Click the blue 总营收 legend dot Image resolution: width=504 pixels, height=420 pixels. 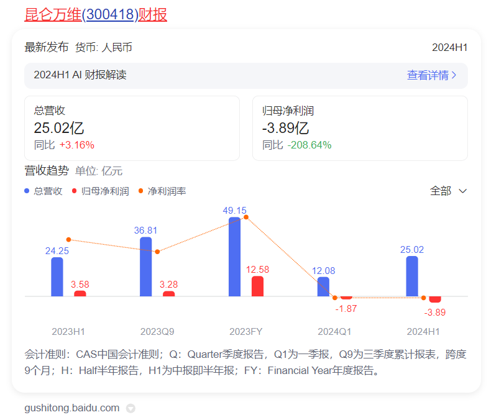[27, 191]
